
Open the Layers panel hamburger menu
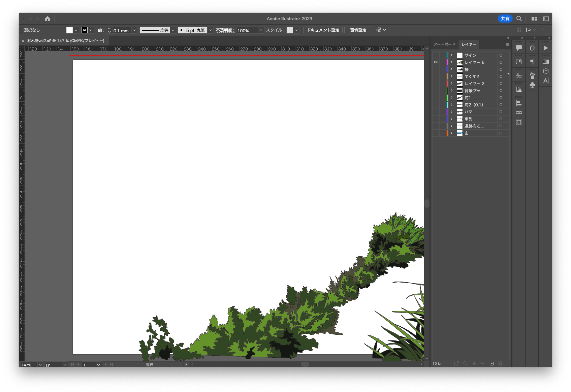(x=507, y=44)
